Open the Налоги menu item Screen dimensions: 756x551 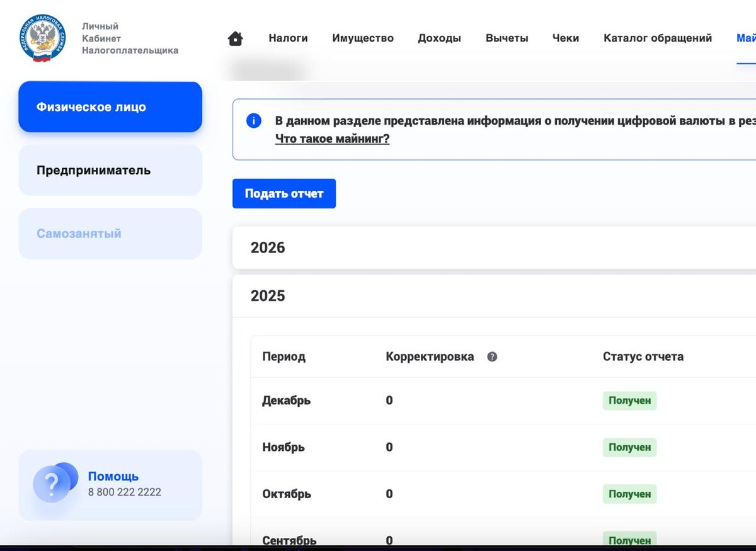pyautogui.click(x=289, y=38)
